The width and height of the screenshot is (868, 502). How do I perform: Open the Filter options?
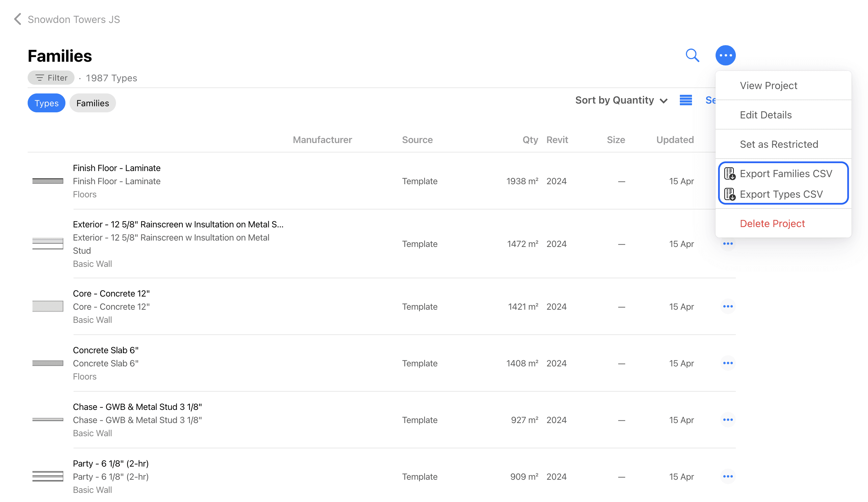51,78
